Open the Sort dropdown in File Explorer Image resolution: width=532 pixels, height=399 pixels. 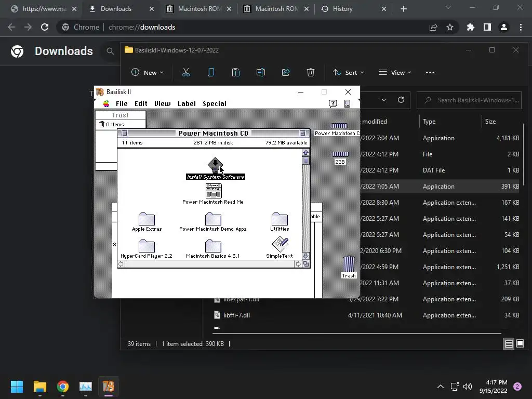[x=349, y=72]
